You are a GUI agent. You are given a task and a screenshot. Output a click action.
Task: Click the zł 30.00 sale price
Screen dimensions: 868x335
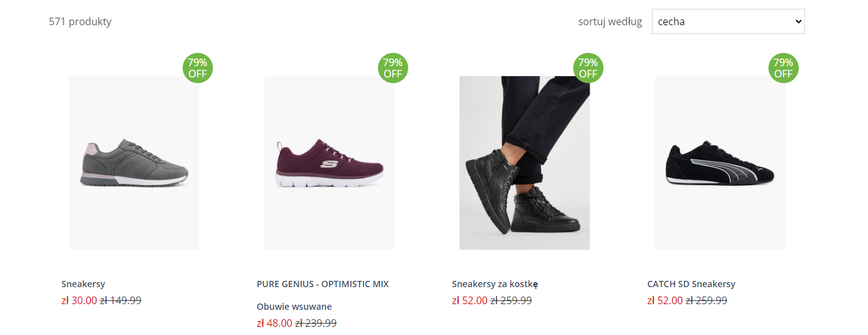pos(79,300)
